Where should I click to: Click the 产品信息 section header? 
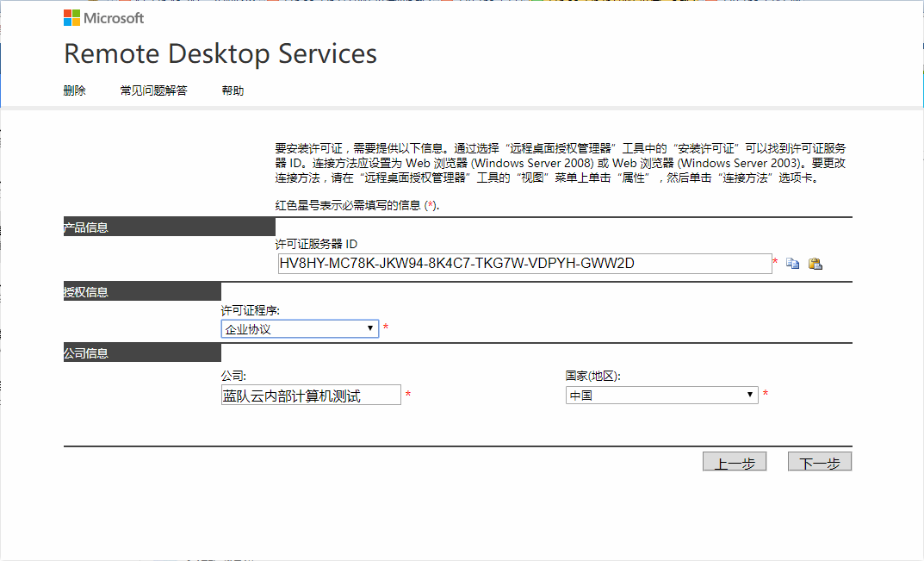pyautogui.click(x=86, y=228)
